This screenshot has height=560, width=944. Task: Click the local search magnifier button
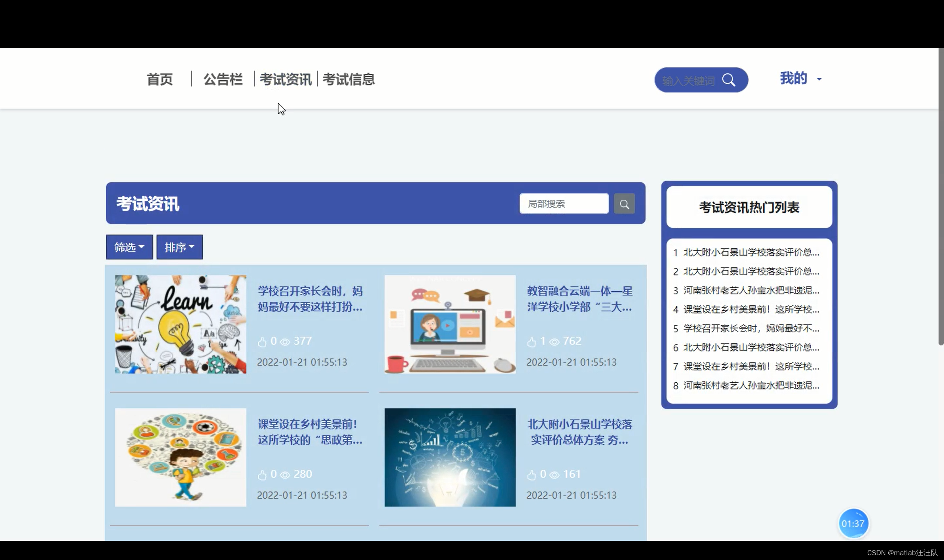tap(625, 204)
